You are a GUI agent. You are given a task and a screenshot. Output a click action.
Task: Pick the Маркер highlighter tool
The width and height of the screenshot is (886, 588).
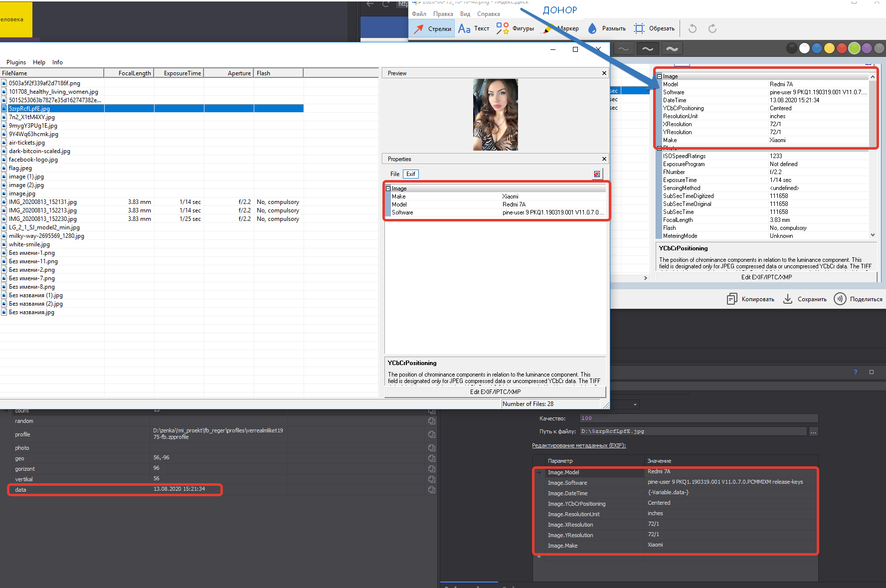coord(561,28)
